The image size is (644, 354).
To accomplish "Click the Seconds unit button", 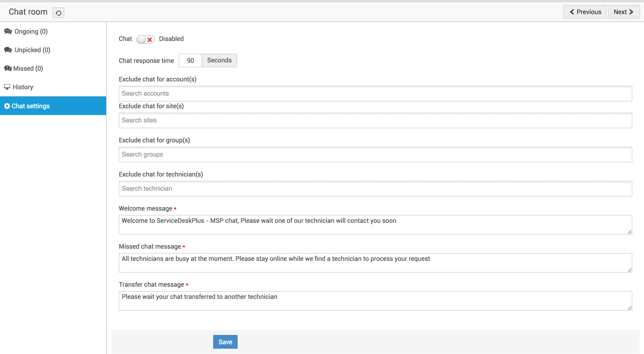I will pos(219,60).
